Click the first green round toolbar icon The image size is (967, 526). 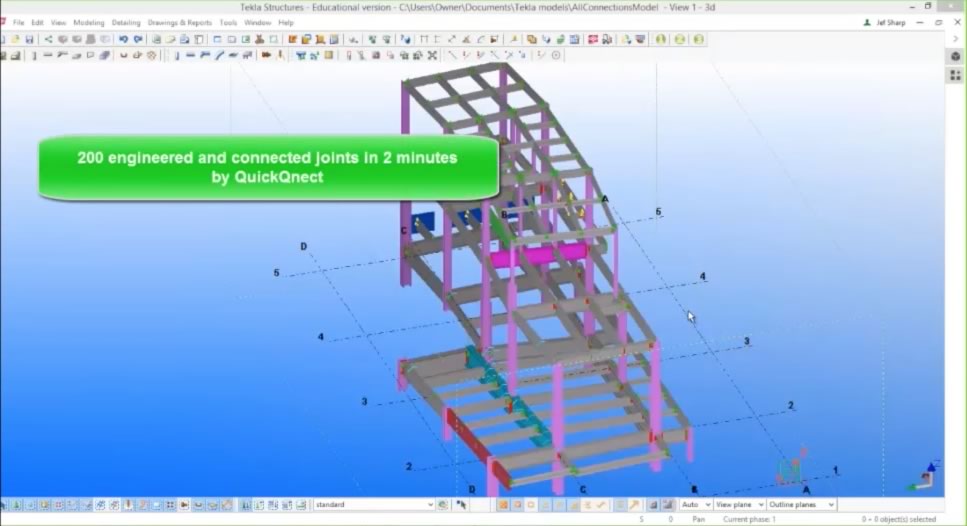[x=660, y=39]
